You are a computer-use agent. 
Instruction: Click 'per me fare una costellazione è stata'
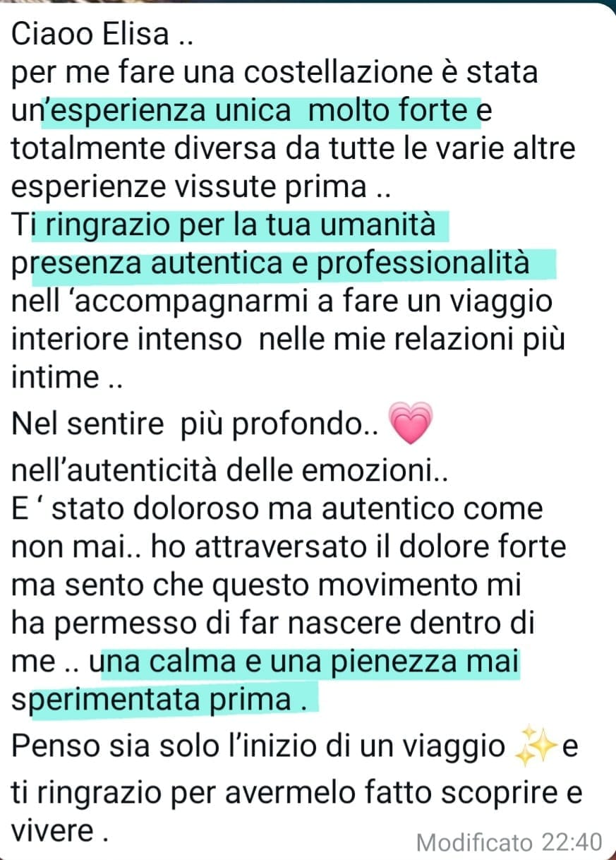pos(274,73)
